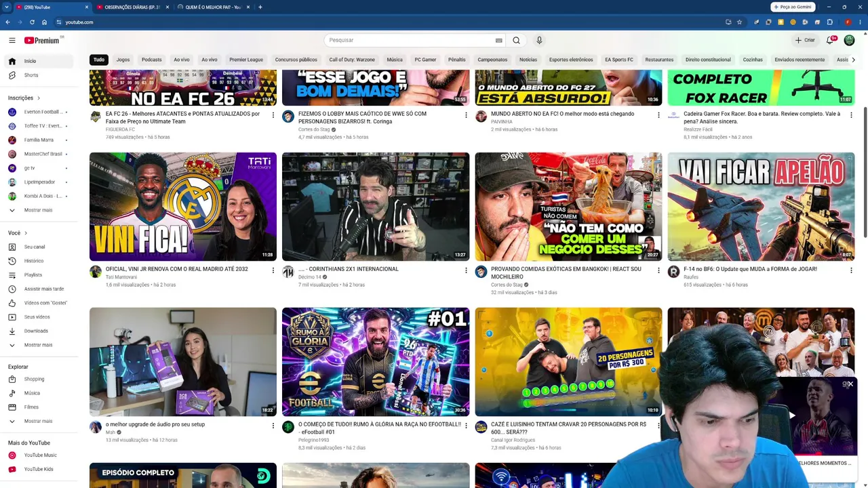This screenshot has width=868, height=488.
Task: Switch to the QUEM É O MELHOR PAI tab
Action: click(x=213, y=7)
